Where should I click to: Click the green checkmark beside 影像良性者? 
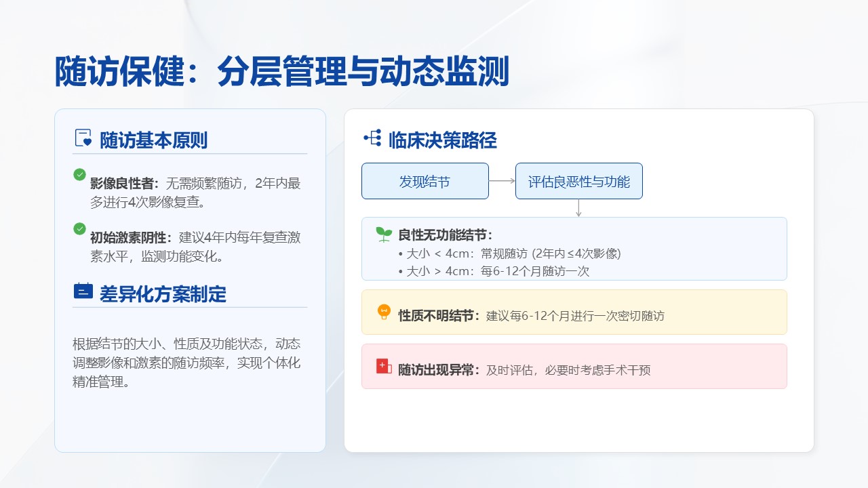point(80,175)
